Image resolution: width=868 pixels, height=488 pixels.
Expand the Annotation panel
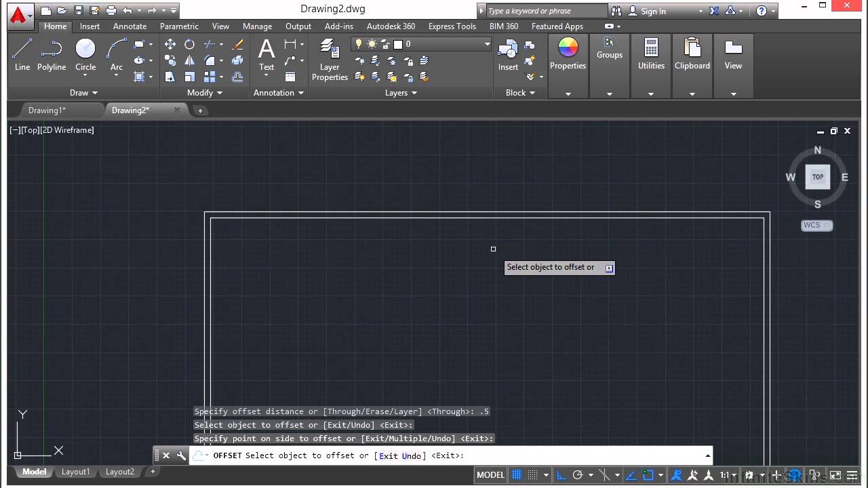[x=278, y=93]
